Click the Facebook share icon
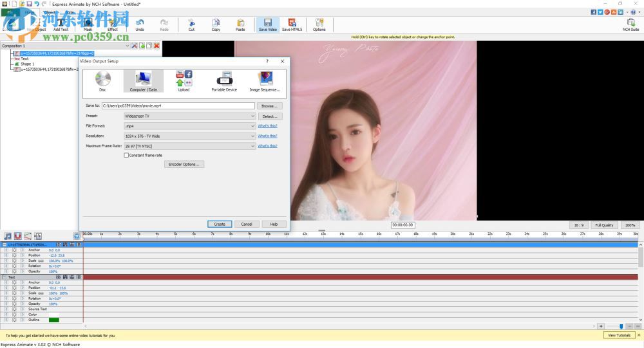644x348 pixels. [594, 12]
